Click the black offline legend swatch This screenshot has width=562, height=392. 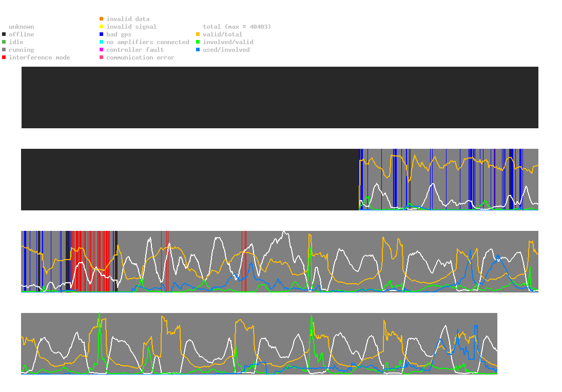4,34
